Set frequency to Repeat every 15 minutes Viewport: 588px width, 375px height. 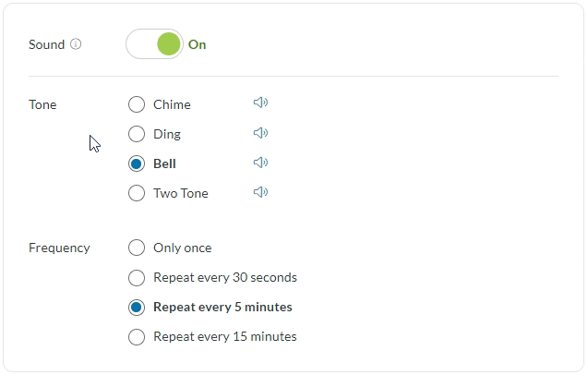tap(137, 336)
